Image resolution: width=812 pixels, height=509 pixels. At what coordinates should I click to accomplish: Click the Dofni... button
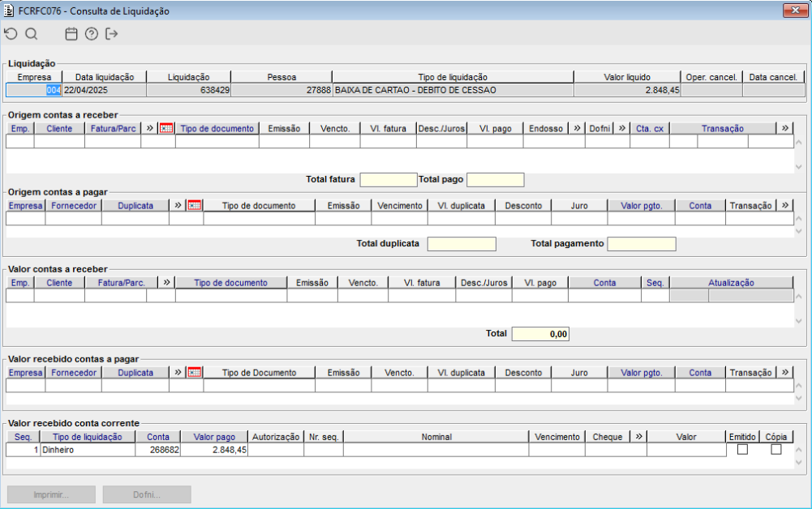pyautogui.click(x=147, y=494)
